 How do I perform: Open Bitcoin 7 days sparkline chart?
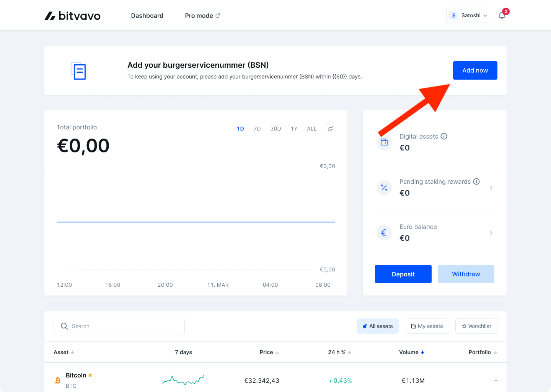pyautogui.click(x=183, y=380)
